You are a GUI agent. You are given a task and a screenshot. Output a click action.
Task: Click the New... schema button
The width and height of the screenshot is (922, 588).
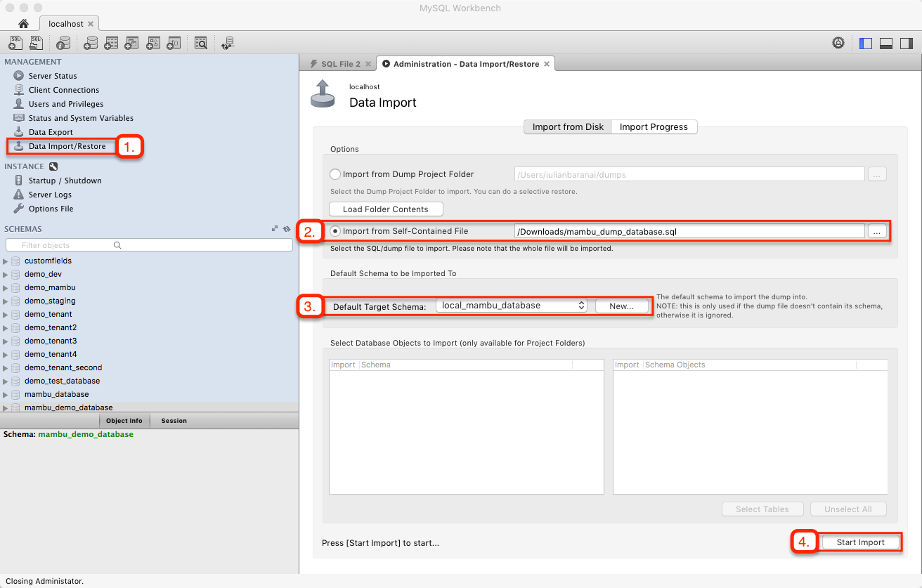[621, 306]
